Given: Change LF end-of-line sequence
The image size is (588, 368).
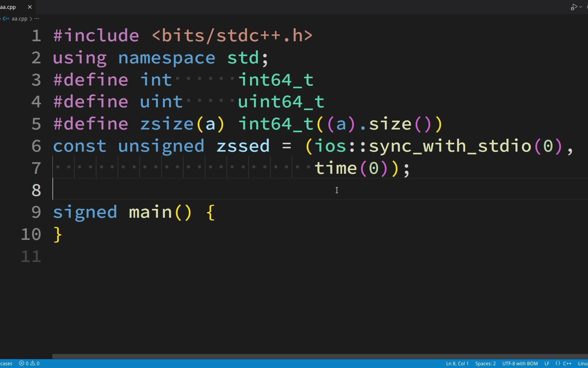Looking at the screenshot, I should 547,364.
